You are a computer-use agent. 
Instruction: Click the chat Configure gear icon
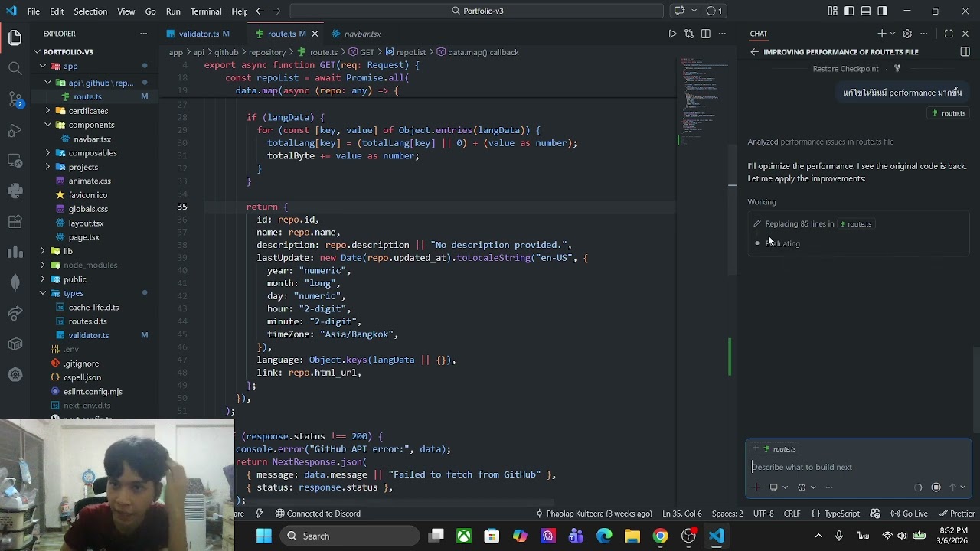click(907, 34)
